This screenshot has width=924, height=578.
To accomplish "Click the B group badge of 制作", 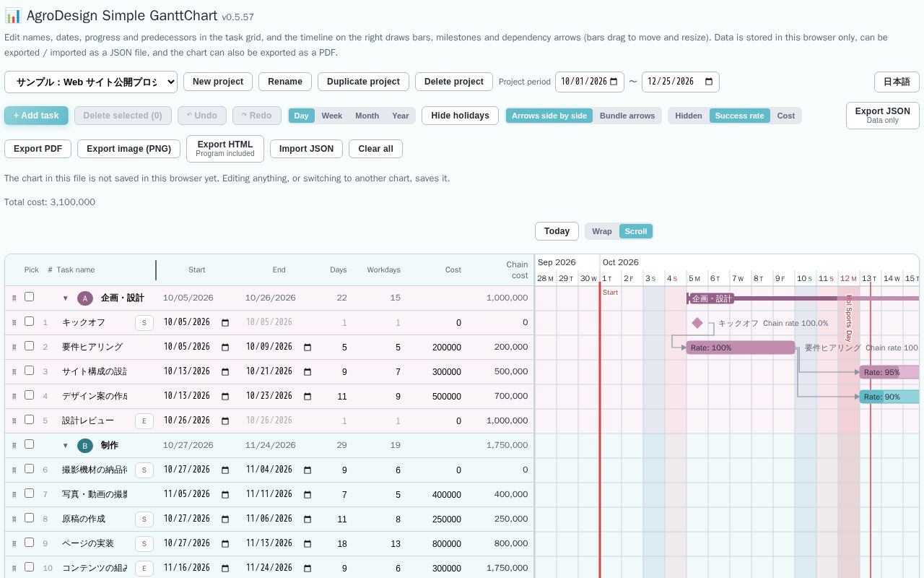I will click(x=85, y=446).
